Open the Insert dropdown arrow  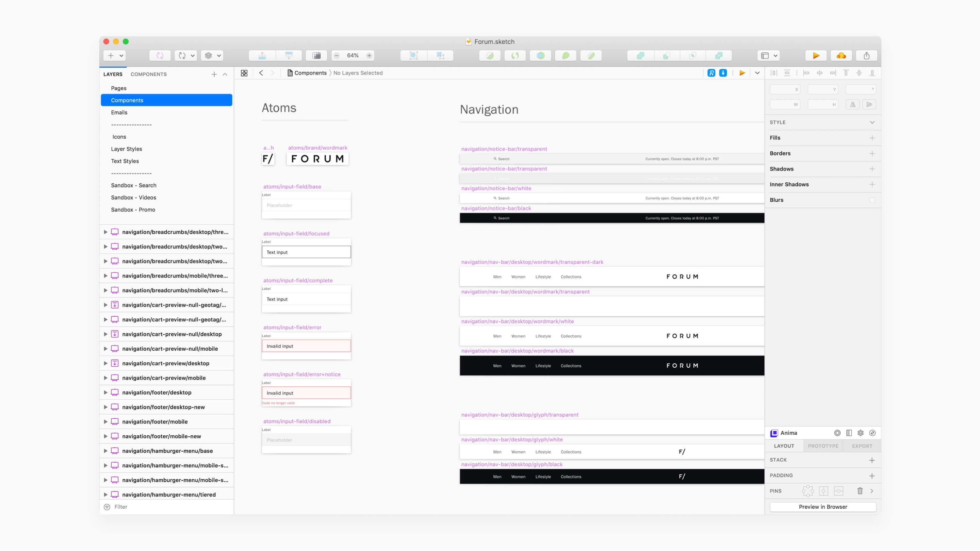(121, 55)
